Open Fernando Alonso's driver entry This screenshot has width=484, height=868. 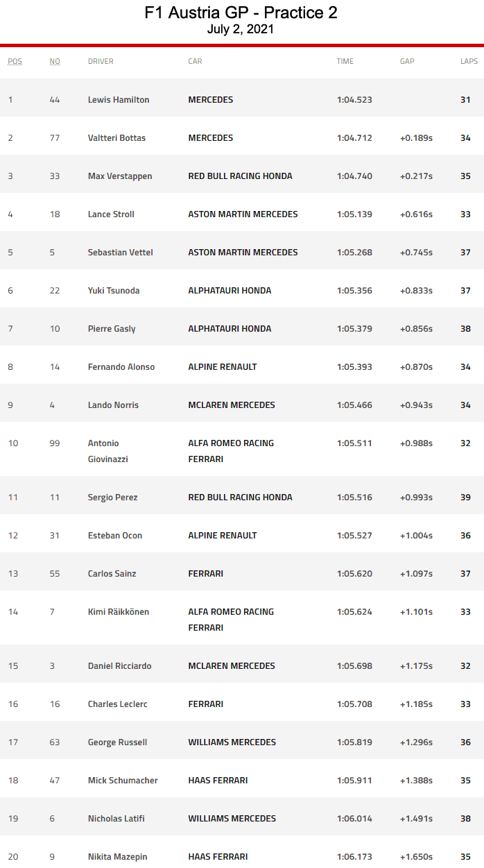point(121,367)
